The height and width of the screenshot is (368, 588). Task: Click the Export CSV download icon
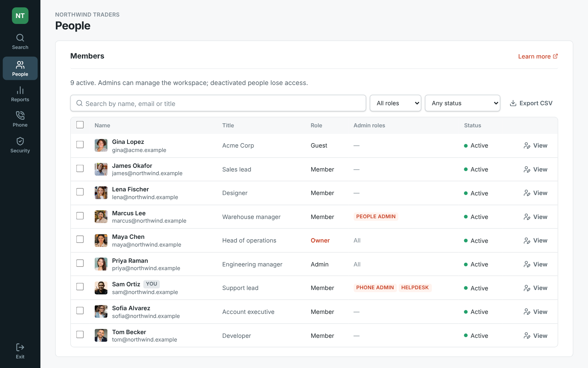(513, 103)
